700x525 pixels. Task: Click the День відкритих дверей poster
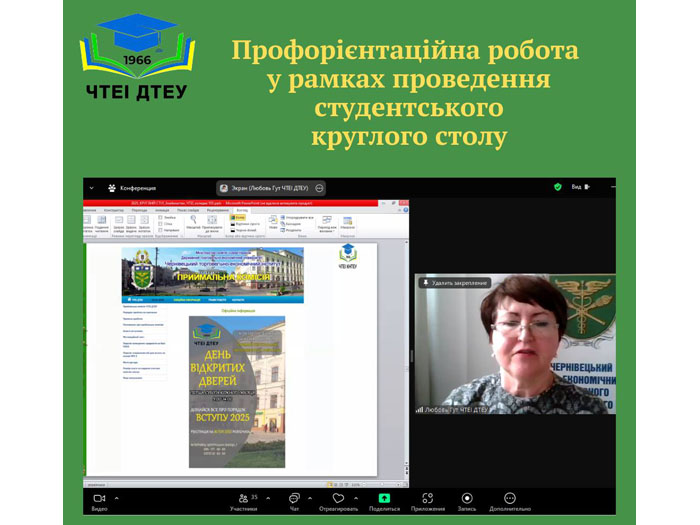pyautogui.click(x=236, y=390)
